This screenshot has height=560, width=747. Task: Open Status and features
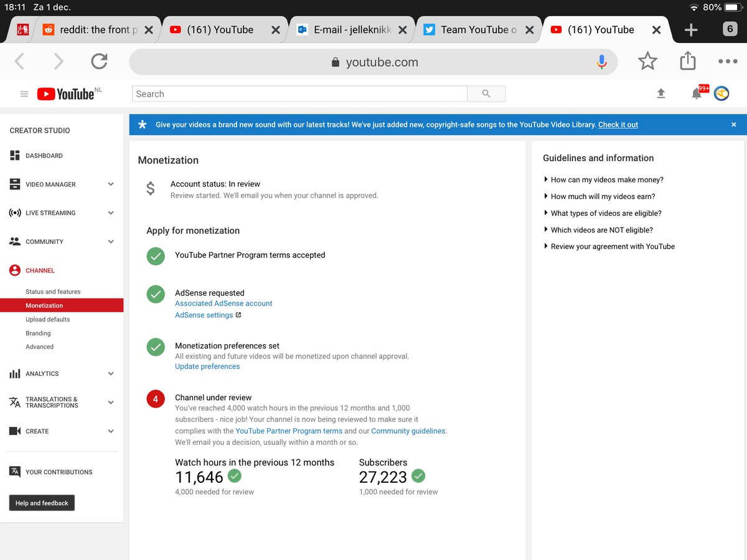pyautogui.click(x=53, y=292)
